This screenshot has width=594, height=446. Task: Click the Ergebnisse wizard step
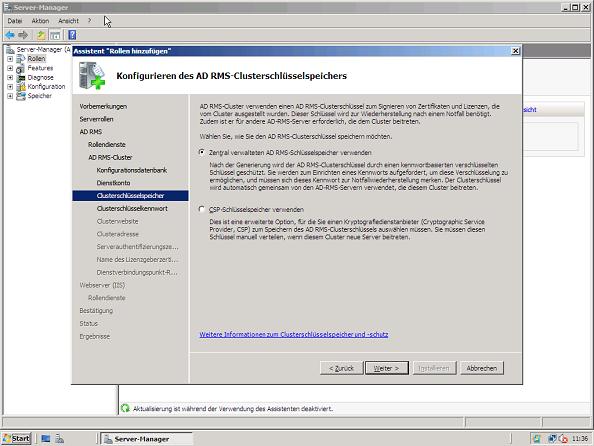click(94, 336)
